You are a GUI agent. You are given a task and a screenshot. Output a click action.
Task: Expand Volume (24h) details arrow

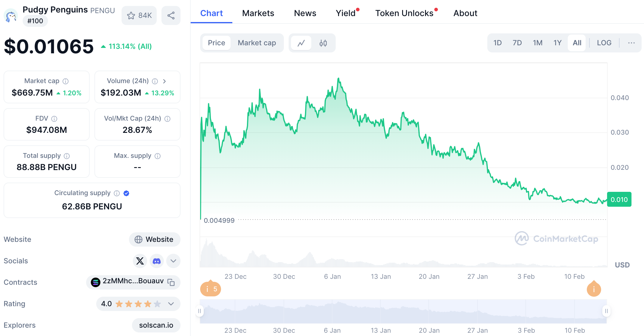pos(164,81)
